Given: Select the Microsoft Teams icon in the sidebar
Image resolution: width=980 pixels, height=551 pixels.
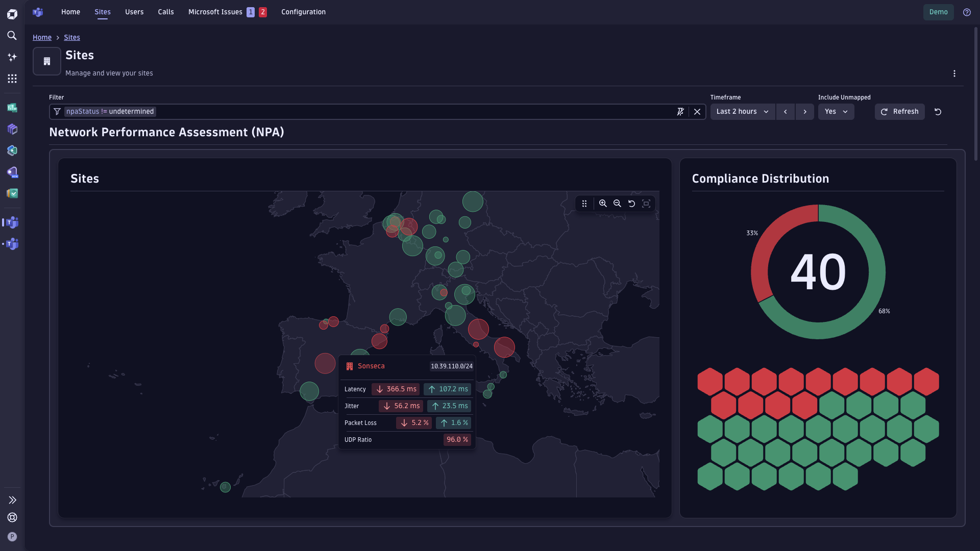Looking at the screenshot, I should tap(12, 222).
